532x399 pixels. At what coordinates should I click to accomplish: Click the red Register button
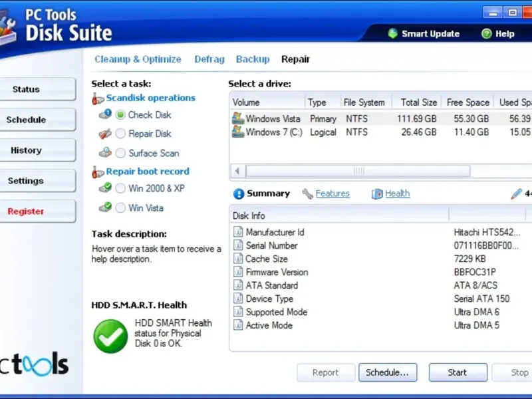[x=37, y=211]
